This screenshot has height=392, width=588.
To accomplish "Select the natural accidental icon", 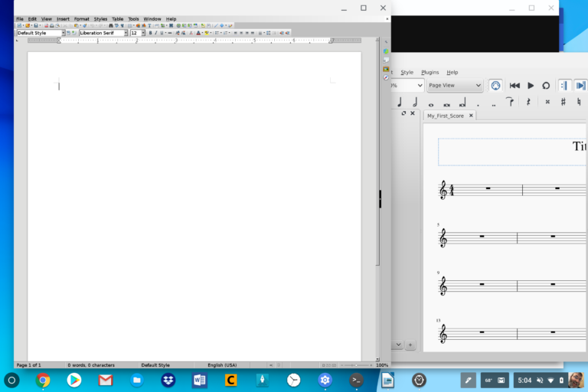I will click(580, 102).
